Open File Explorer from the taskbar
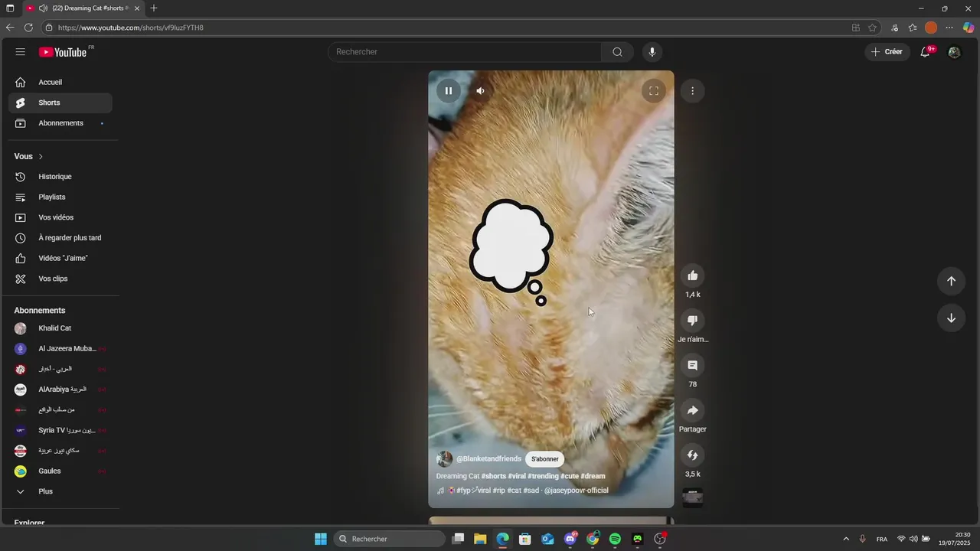Viewport: 980px width, 551px height. tap(480, 539)
